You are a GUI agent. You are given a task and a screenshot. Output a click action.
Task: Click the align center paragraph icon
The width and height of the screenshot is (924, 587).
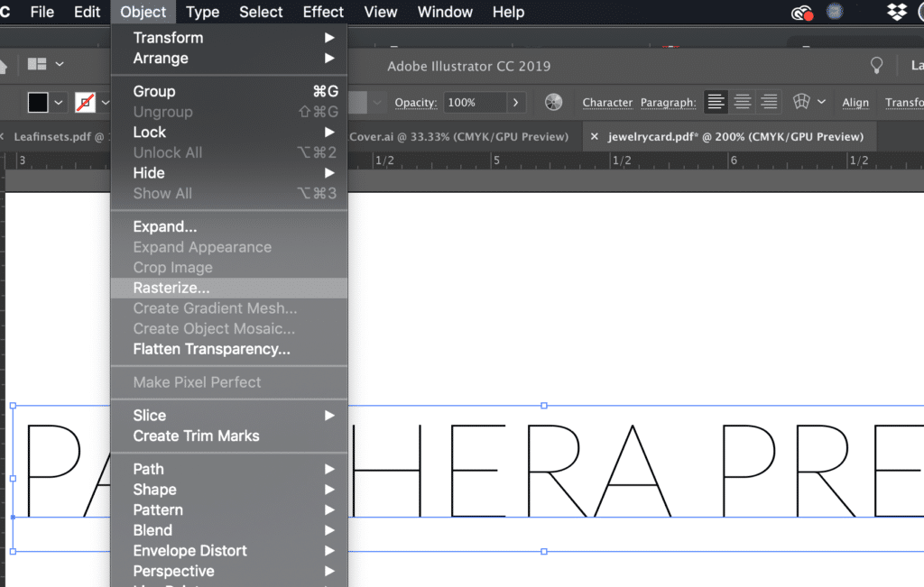pos(743,102)
